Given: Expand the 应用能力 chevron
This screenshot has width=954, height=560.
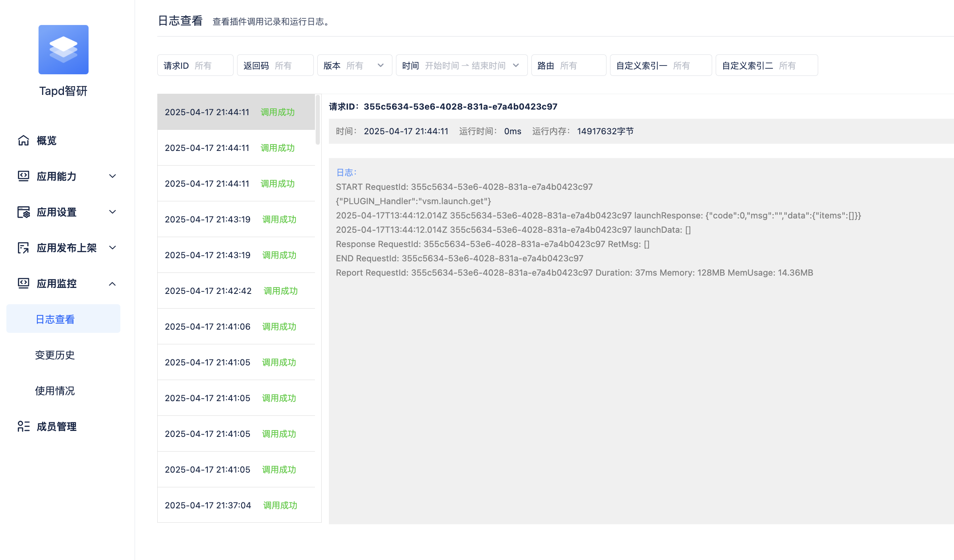Looking at the screenshot, I should [112, 176].
